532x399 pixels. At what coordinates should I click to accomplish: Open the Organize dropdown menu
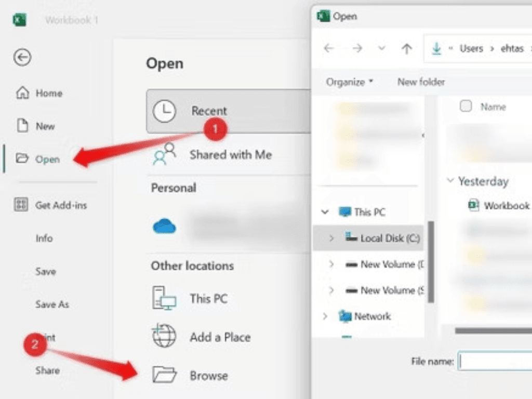click(349, 82)
